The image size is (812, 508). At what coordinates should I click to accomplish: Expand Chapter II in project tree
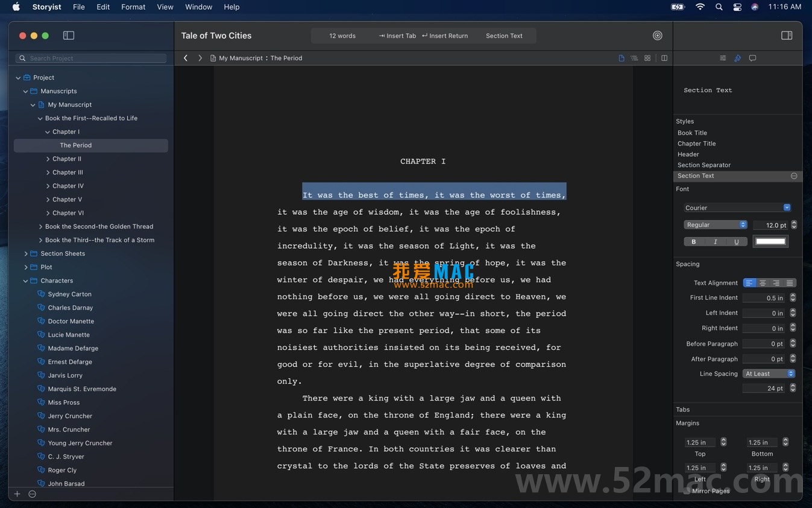(x=48, y=159)
